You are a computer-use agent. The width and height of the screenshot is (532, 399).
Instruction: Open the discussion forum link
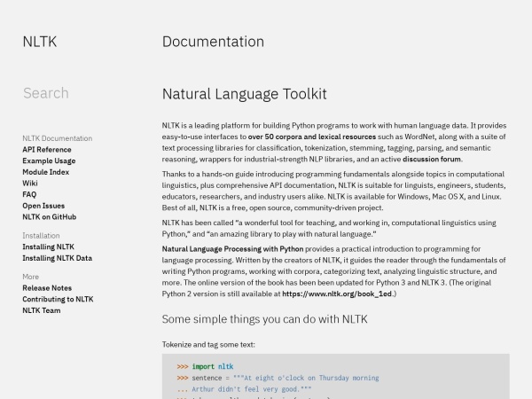[432, 159]
